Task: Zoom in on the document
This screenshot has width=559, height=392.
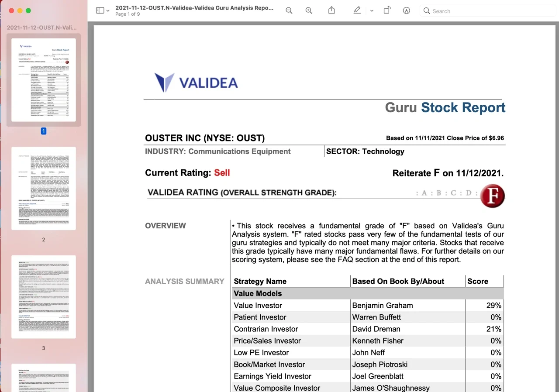Action: pos(309,10)
